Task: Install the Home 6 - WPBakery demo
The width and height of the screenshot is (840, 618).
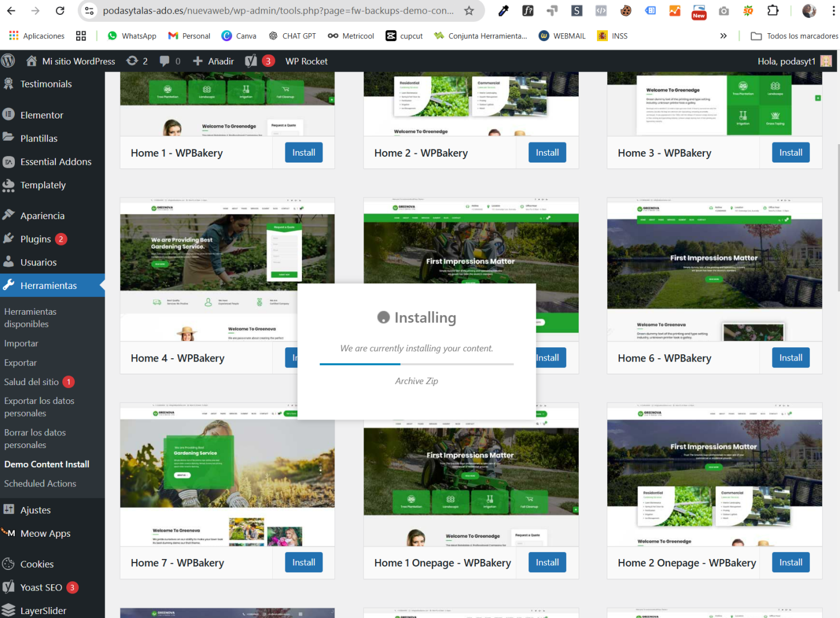Action: click(791, 358)
